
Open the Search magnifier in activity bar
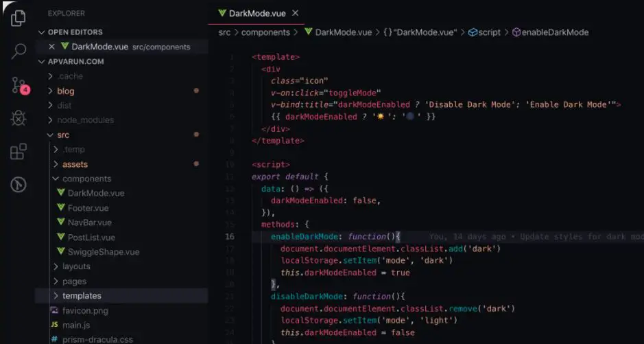tap(19, 51)
